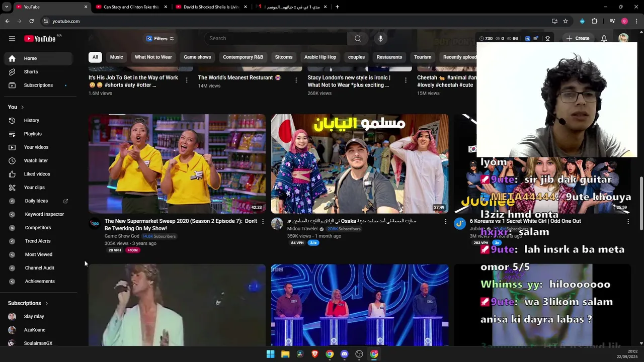Image resolution: width=644 pixels, height=362 pixels.
Task: Open the browser extensions puzzle icon
Action: pyautogui.click(x=594, y=21)
